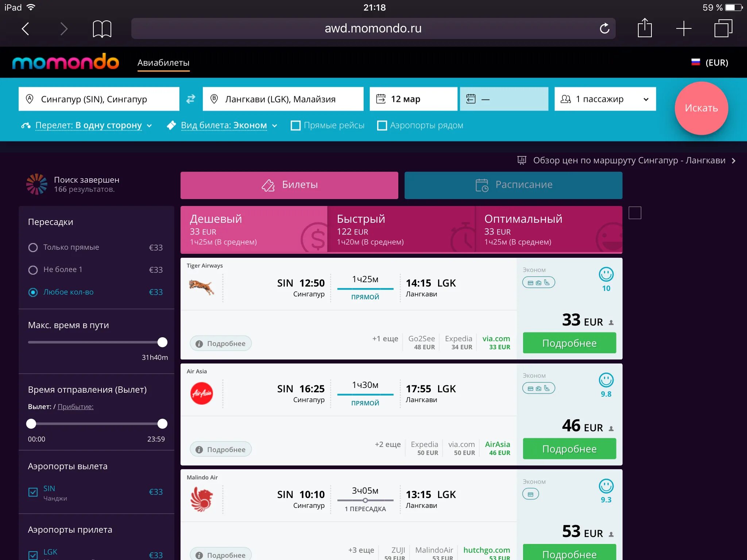Viewport: 747px width, 560px height.
Task: Reload the momondo page
Action: [x=604, y=28]
